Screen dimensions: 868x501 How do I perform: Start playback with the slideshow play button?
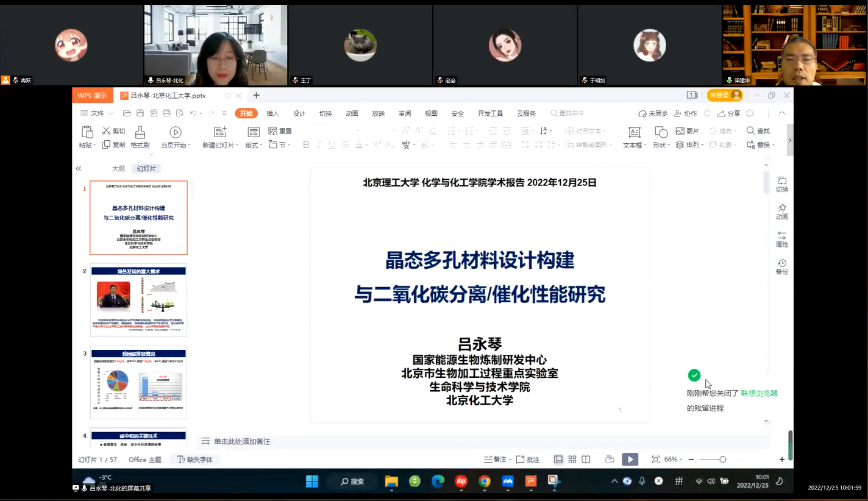630,459
